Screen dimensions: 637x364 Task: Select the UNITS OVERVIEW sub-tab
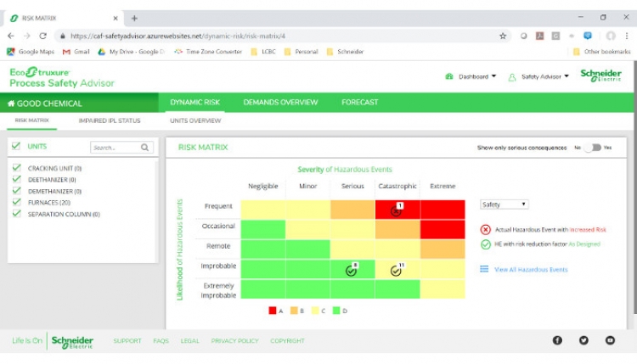(195, 120)
